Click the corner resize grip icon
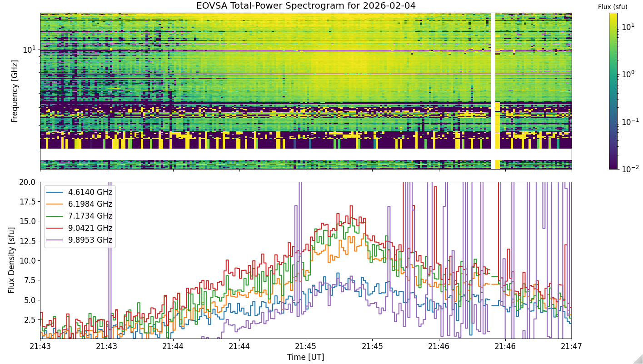This screenshot has width=643, height=364. point(638,359)
